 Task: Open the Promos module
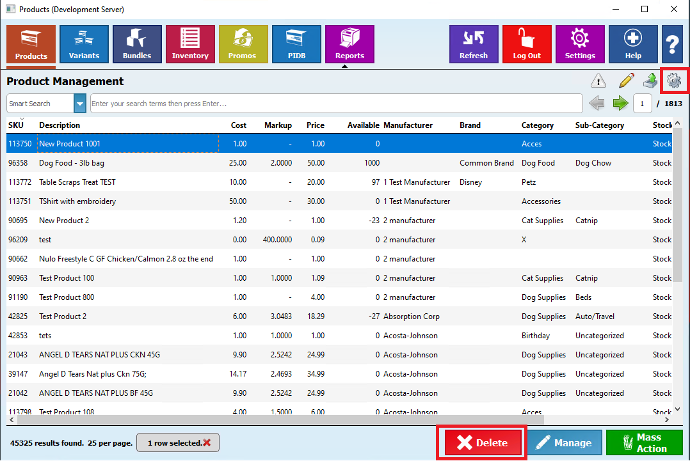pyautogui.click(x=243, y=44)
